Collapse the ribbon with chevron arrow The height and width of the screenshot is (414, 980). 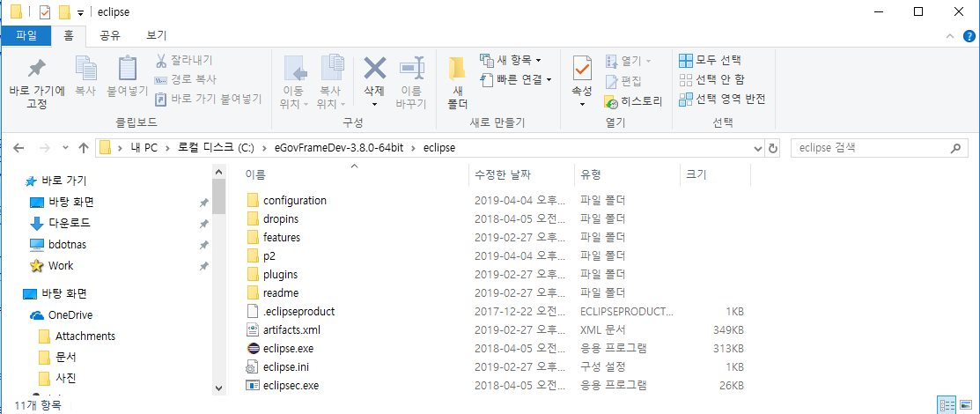click(950, 36)
